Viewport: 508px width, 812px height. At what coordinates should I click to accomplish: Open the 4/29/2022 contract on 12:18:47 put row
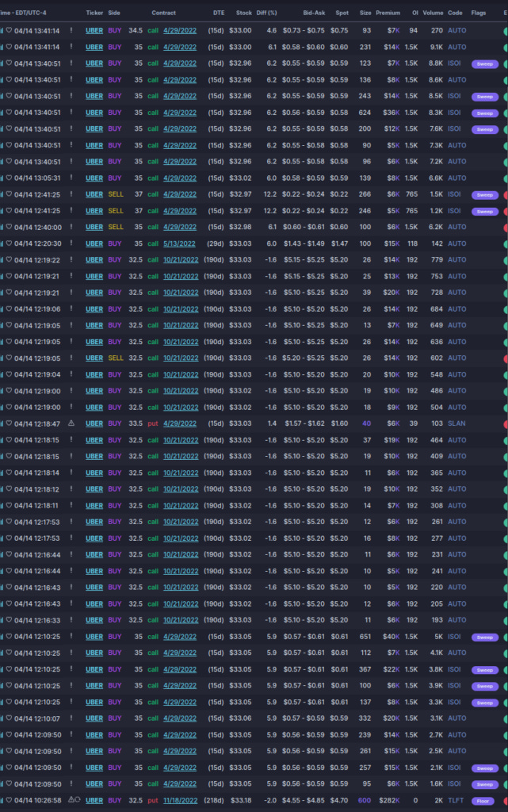180,423
